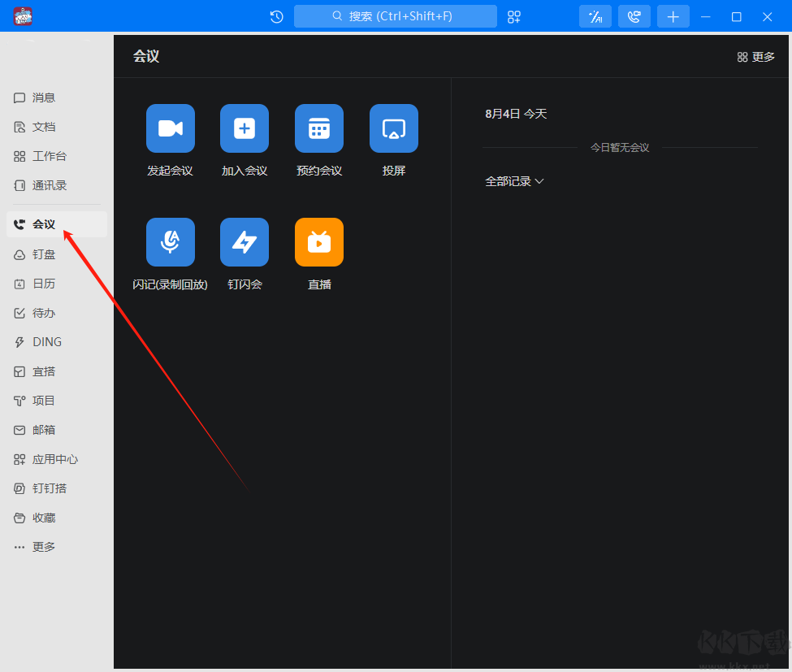Screen dimensions: 792x672
Task: Expand the 全部记录 dropdown
Action: (x=514, y=181)
